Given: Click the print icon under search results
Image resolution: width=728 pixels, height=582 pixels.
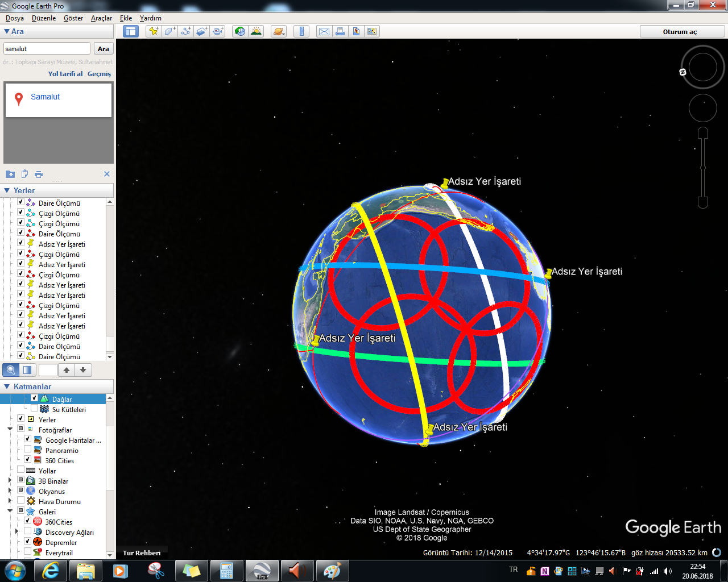Looking at the screenshot, I should 39,174.
